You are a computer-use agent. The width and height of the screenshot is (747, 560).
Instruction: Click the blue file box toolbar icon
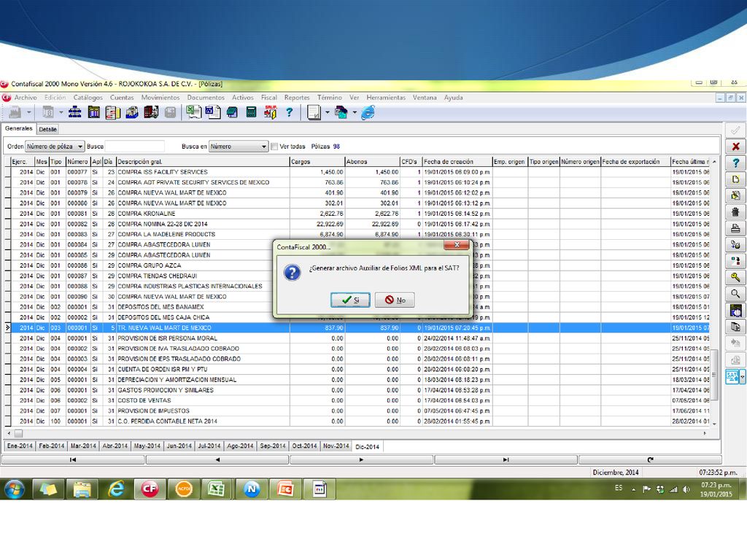click(x=132, y=113)
